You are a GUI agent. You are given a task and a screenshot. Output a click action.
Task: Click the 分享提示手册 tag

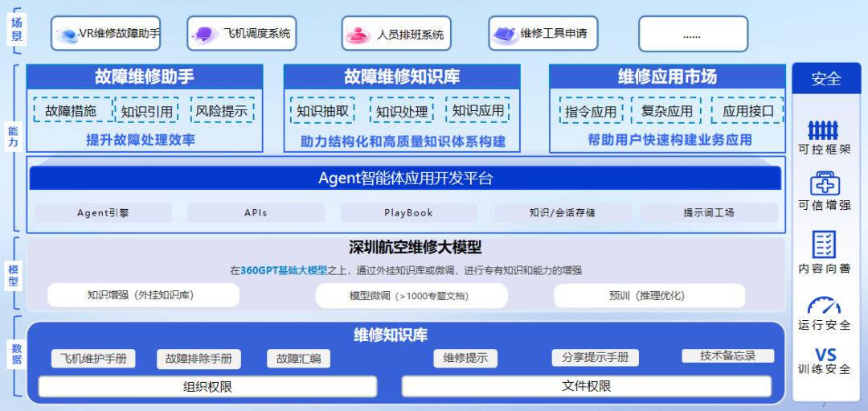pos(595,358)
